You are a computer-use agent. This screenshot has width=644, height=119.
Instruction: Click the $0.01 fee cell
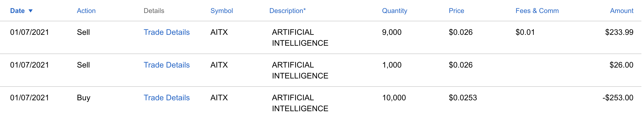click(525, 32)
